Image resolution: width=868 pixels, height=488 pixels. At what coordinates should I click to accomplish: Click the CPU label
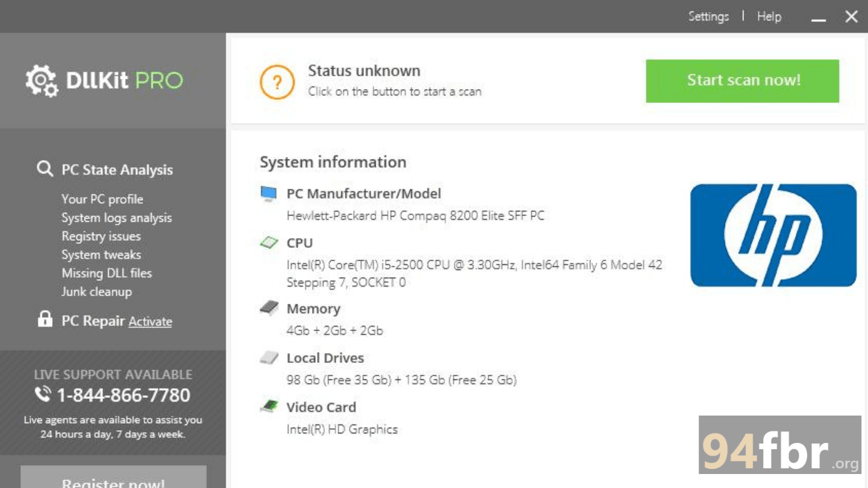(x=300, y=243)
